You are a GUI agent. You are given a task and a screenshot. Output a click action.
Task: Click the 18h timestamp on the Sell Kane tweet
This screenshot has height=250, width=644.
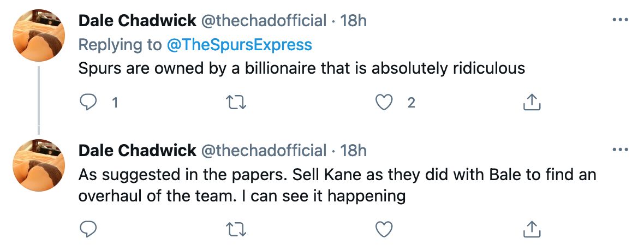pyautogui.click(x=353, y=150)
